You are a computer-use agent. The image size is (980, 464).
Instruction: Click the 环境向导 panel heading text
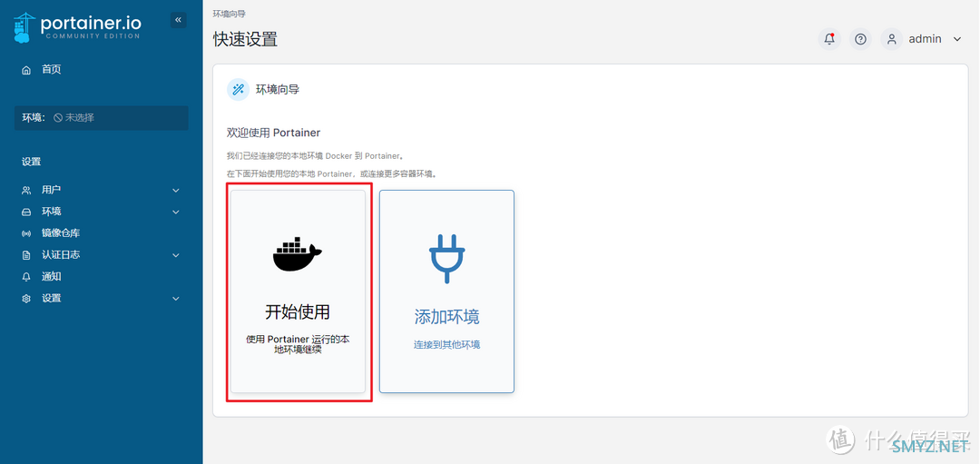[278, 89]
